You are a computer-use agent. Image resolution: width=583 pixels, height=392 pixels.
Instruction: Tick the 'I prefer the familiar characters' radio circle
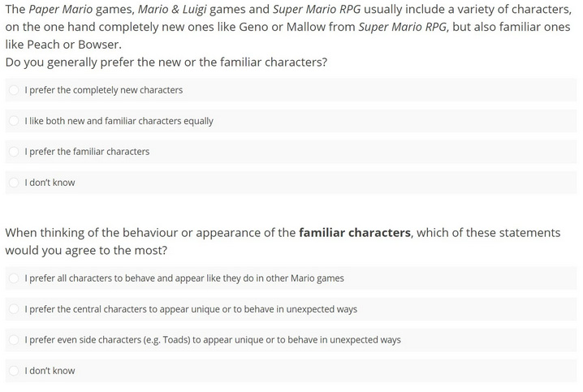point(14,152)
